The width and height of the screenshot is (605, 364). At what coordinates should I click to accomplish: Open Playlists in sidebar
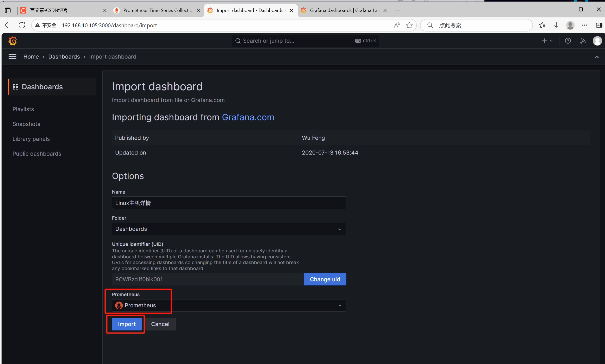pyautogui.click(x=23, y=109)
